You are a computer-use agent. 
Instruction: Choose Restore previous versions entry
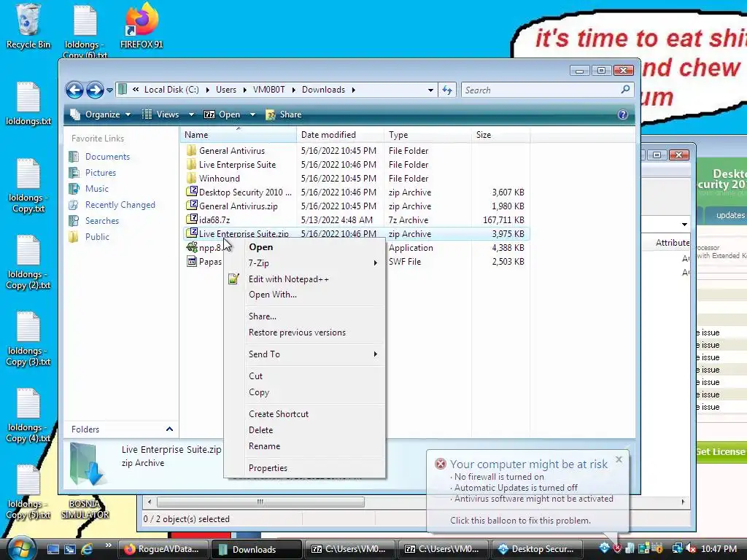click(x=305, y=332)
